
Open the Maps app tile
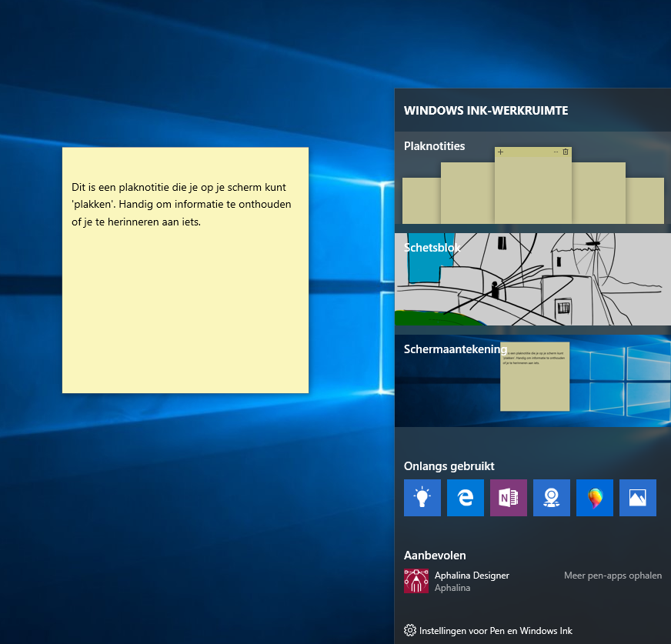[551, 498]
